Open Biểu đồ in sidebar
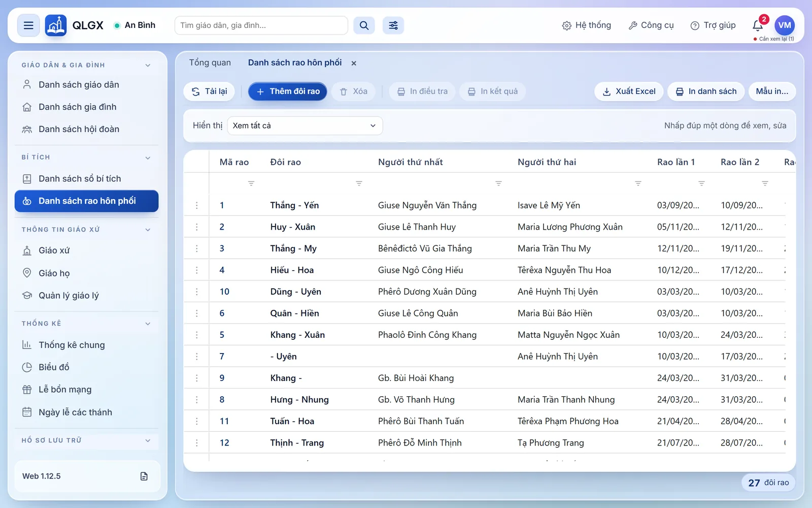The image size is (812, 508). point(86,367)
